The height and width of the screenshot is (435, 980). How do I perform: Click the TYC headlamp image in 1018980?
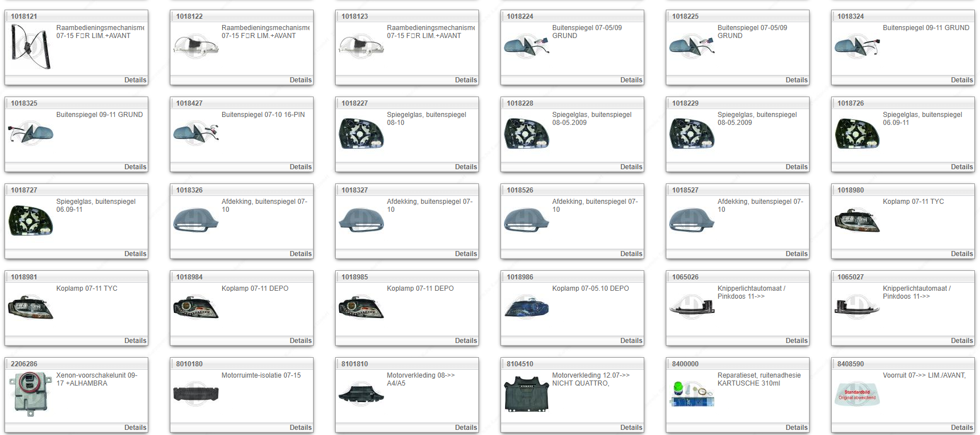pos(857,220)
